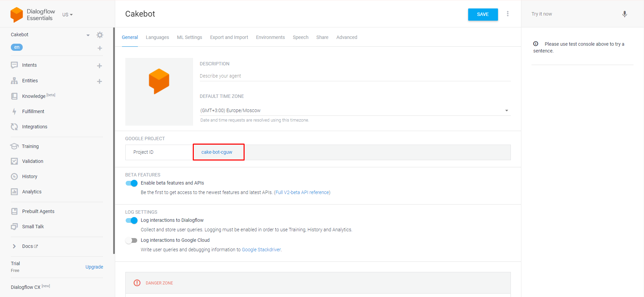Click the microphone icon in test console
644x297 pixels.
pos(625,14)
